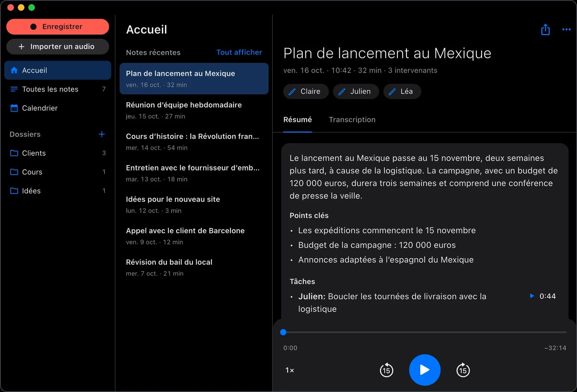Screen dimensions: 577x392
Task: Change playback speed from 1×
Action: click(x=290, y=370)
